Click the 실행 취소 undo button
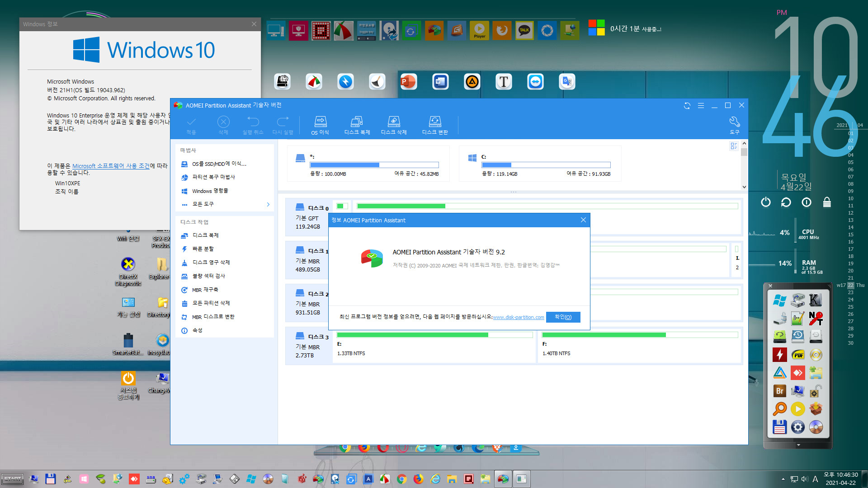Viewport: 868px width, 488px height. (253, 125)
